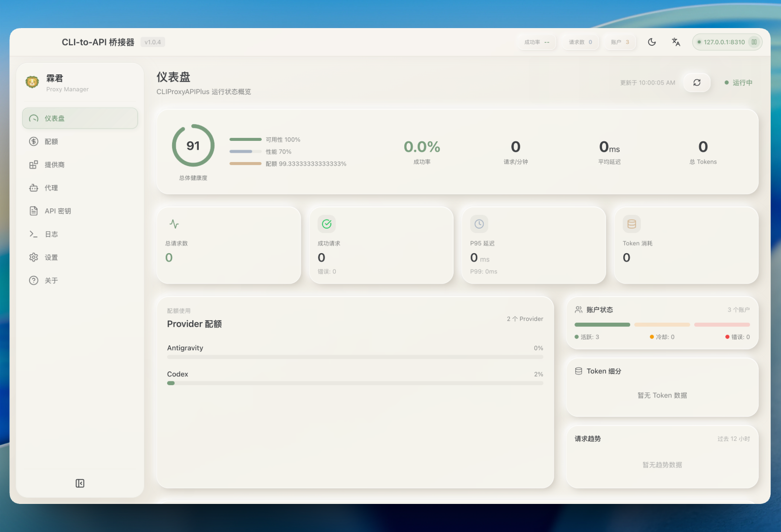Click the P95 延迟 clock icon
The height and width of the screenshot is (532, 781).
pyautogui.click(x=479, y=224)
